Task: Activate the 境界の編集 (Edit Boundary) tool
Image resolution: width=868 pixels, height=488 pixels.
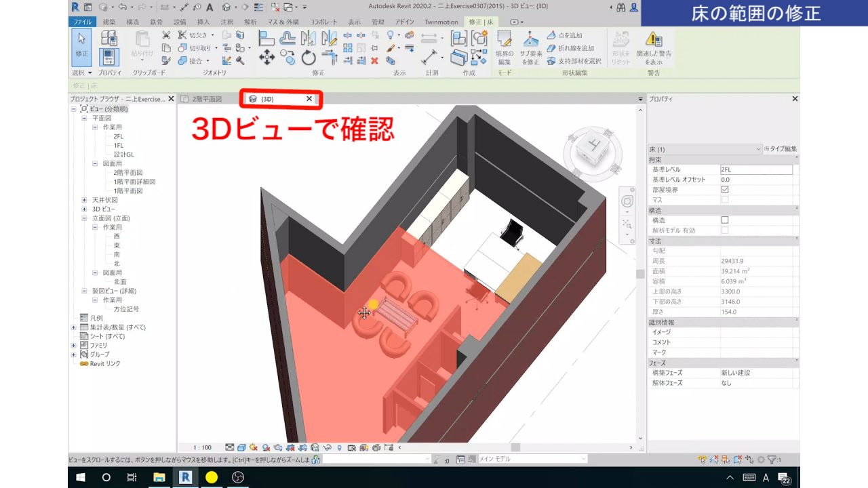Action: [x=503, y=47]
